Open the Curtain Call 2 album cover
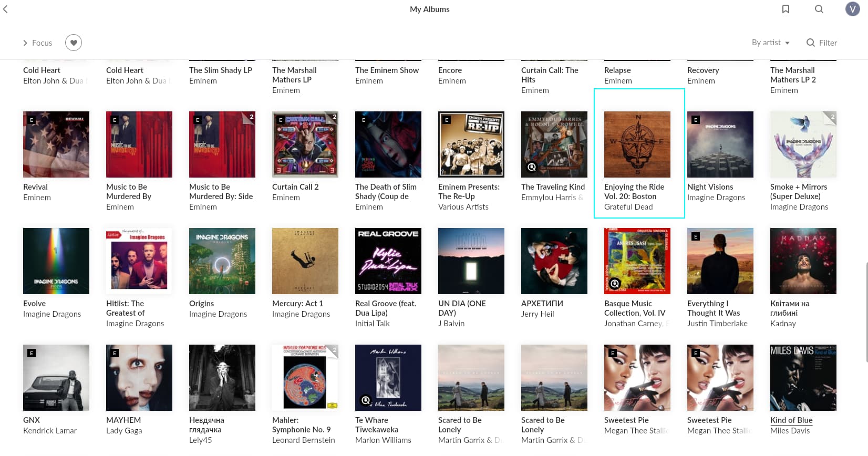This screenshot has height=456, width=868. [x=305, y=144]
